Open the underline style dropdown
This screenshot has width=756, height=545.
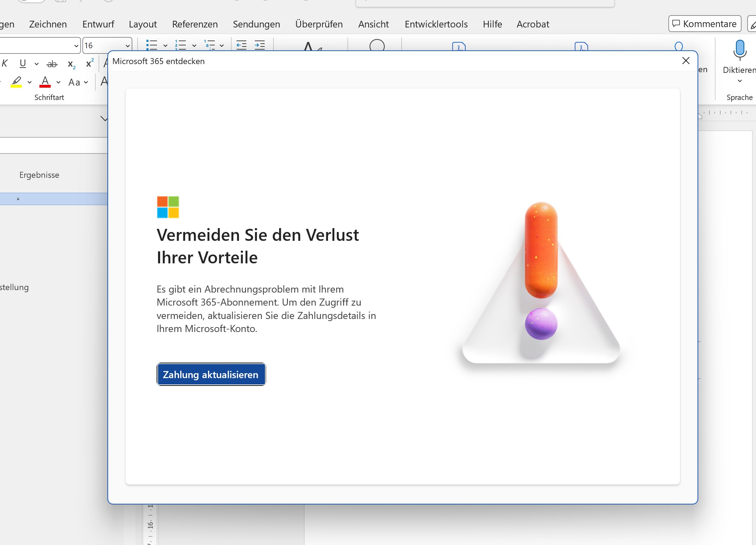[36, 64]
